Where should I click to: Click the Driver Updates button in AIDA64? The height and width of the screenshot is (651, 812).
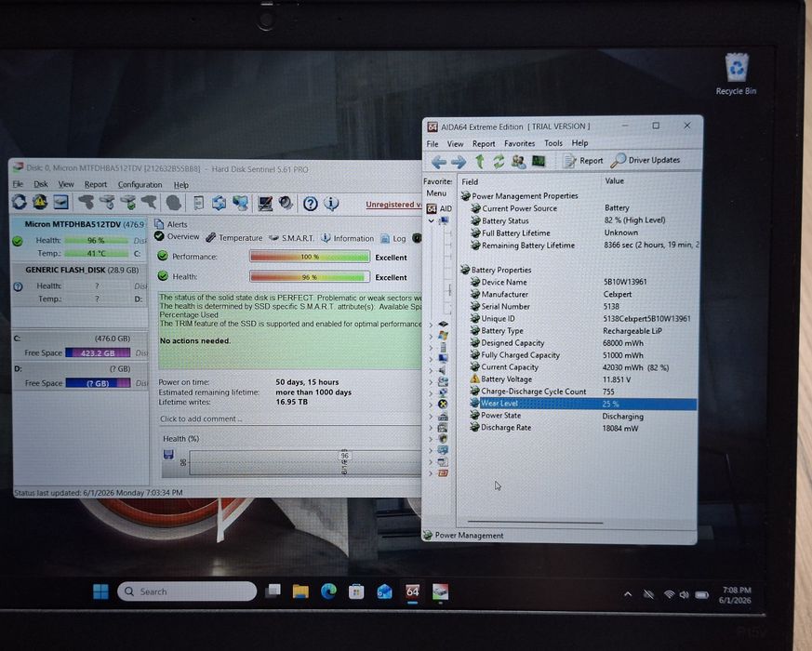point(646,161)
